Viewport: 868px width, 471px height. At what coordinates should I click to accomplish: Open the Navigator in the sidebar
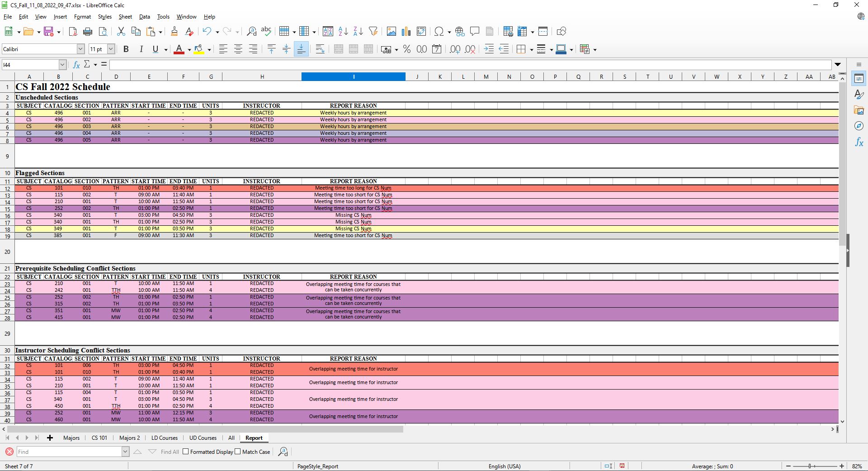(x=859, y=126)
